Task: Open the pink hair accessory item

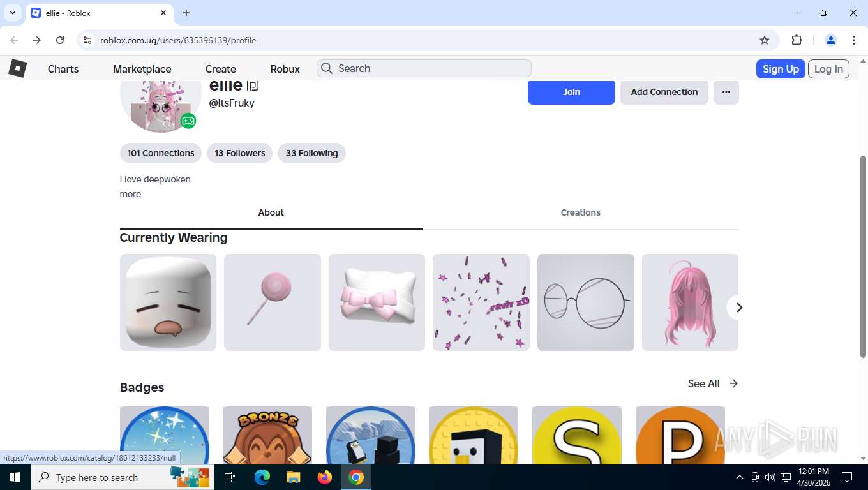Action: pyautogui.click(x=690, y=302)
